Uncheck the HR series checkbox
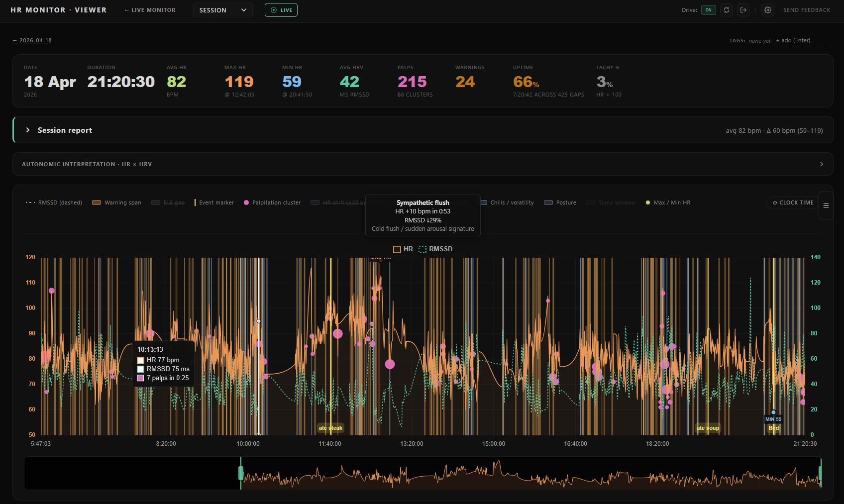The height and width of the screenshot is (504, 844). click(397, 249)
